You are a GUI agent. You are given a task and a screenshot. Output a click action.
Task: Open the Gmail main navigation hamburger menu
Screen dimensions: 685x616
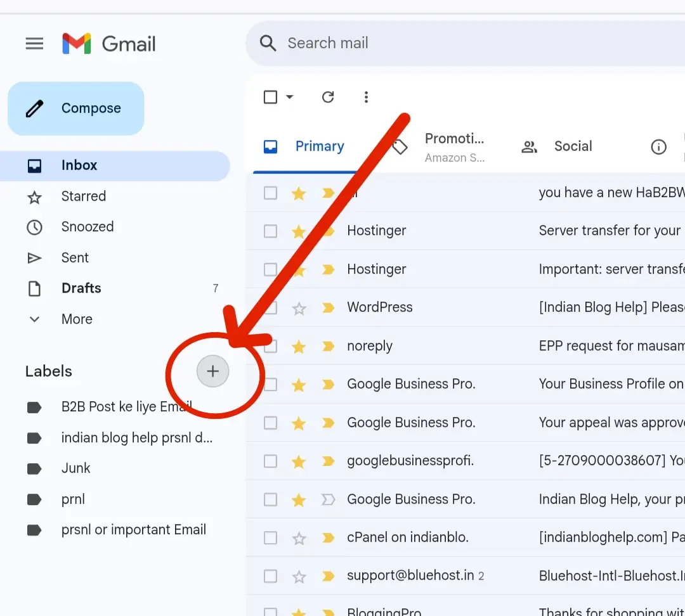pos(34,43)
